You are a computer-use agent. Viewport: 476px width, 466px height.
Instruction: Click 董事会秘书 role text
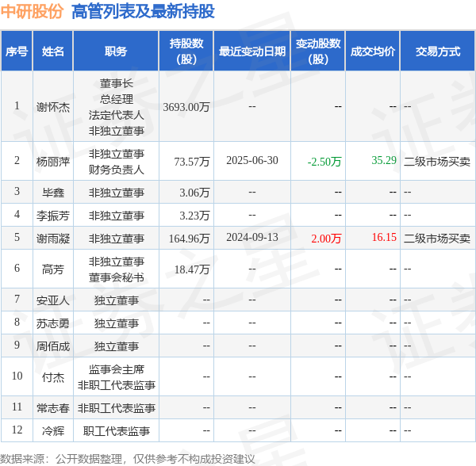117,277
